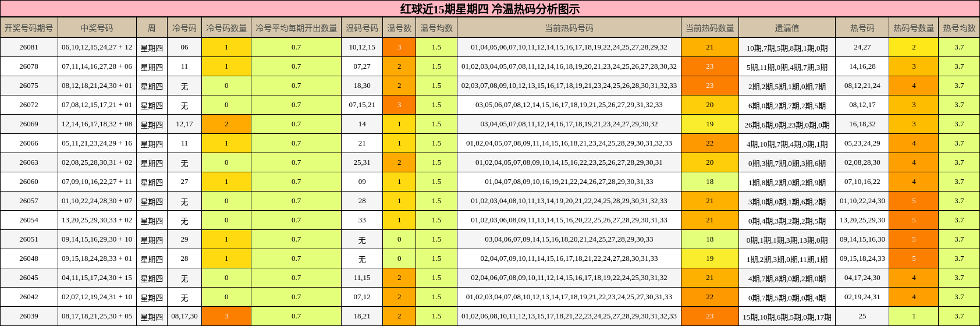Select issue number 26081
Viewport: 980px width, 326px height.
pyautogui.click(x=29, y=47)
